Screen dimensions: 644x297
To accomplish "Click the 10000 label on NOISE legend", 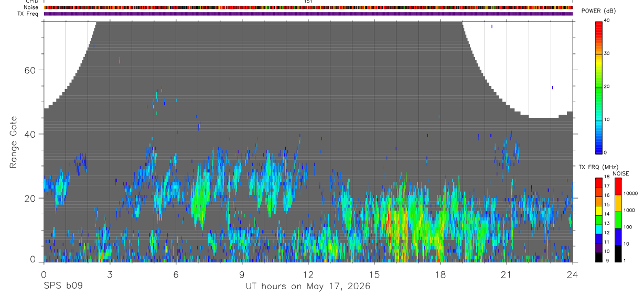I will click(630, 193).
